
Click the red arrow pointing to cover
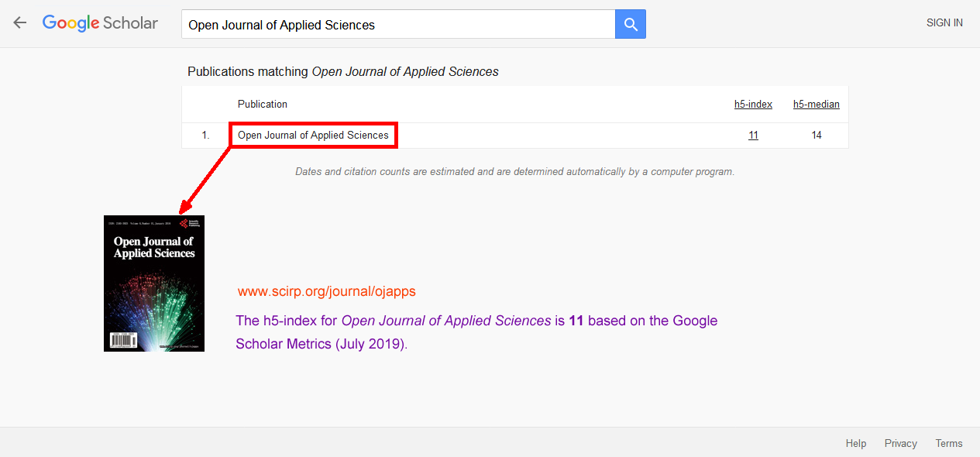point(206,180)
